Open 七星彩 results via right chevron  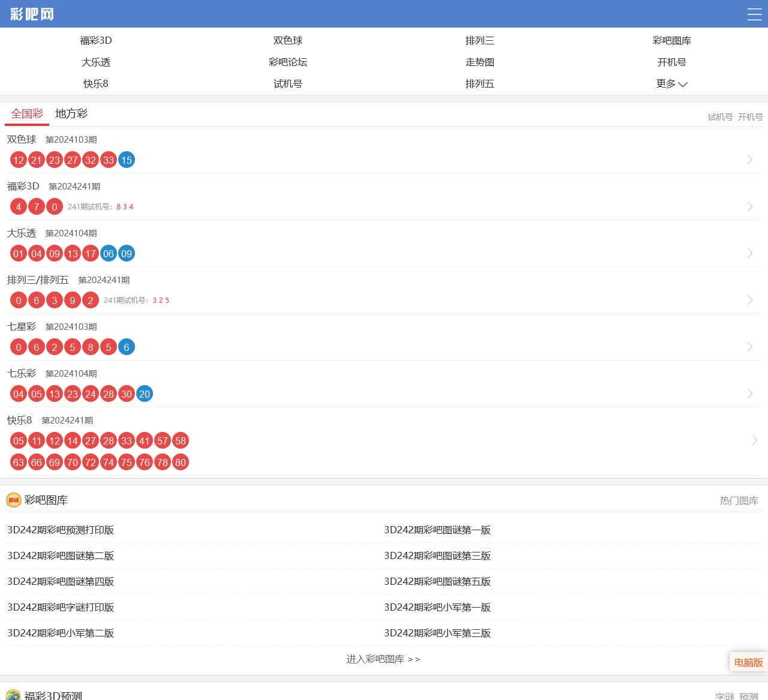click(x=750, y=347)
